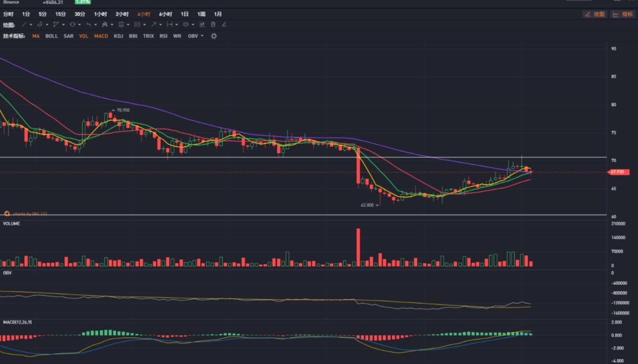Click the 指标 button at top right
Image resolution: width=638 pixels, height=364 pixels.
623,14
